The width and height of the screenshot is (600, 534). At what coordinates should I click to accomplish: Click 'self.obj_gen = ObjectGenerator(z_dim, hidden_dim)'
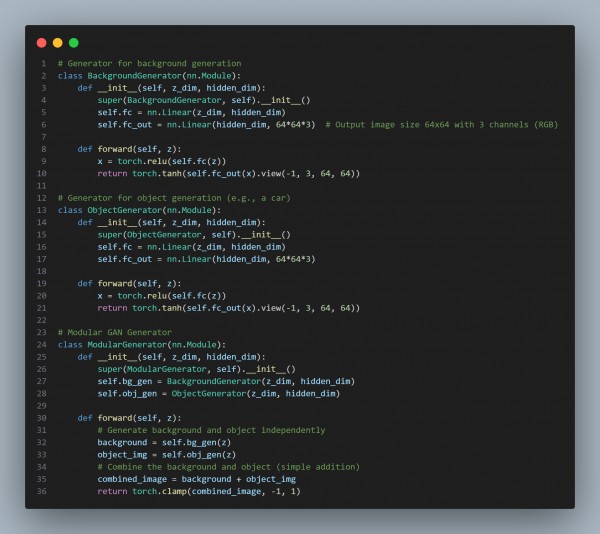[x=218, y=394]
